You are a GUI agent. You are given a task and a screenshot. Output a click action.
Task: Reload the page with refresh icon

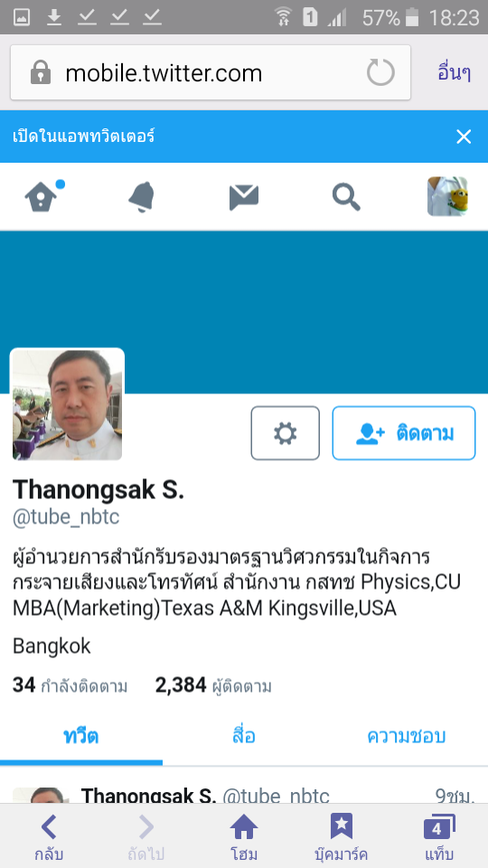point(380,72)
